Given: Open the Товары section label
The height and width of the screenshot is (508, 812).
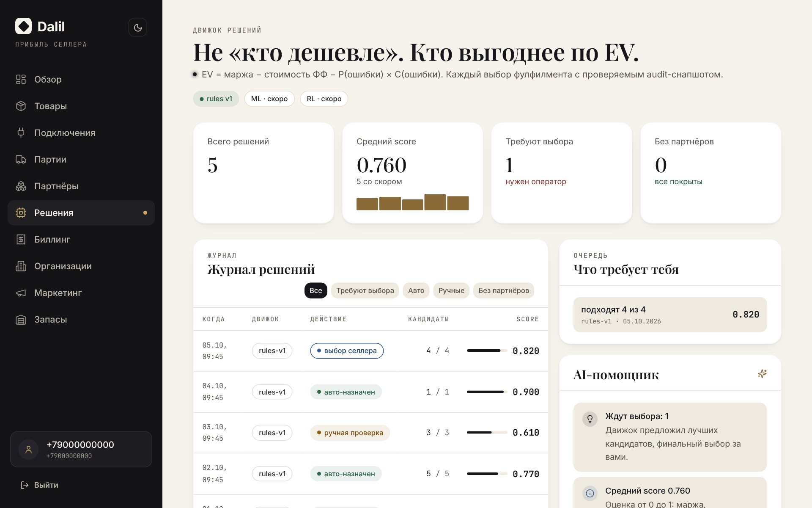Looking at the screenshot, I should [x=50, y=106].
